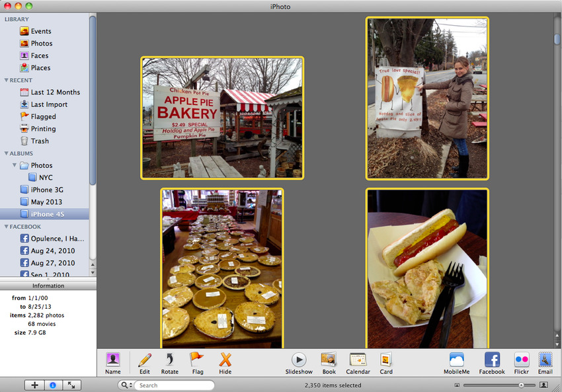Screen dimensions: 562x392
Task: Collapse the Recent section
Action: coord(6,80)
